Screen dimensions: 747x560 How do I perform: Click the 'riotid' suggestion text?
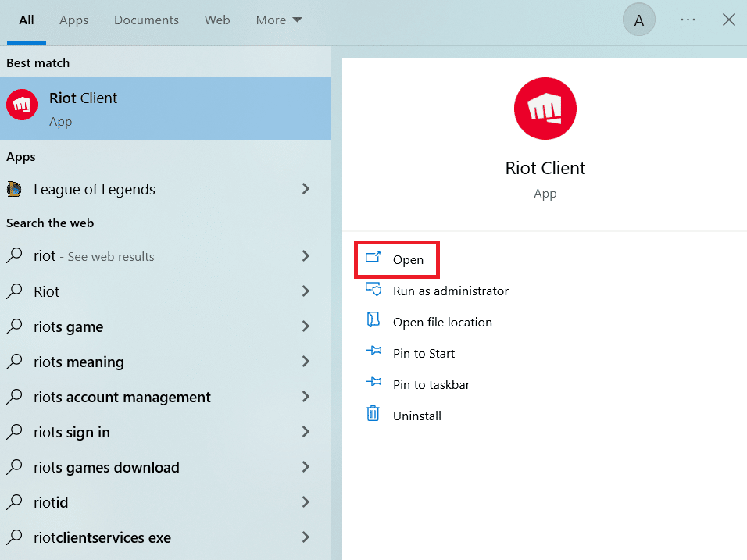click(51, 502)
